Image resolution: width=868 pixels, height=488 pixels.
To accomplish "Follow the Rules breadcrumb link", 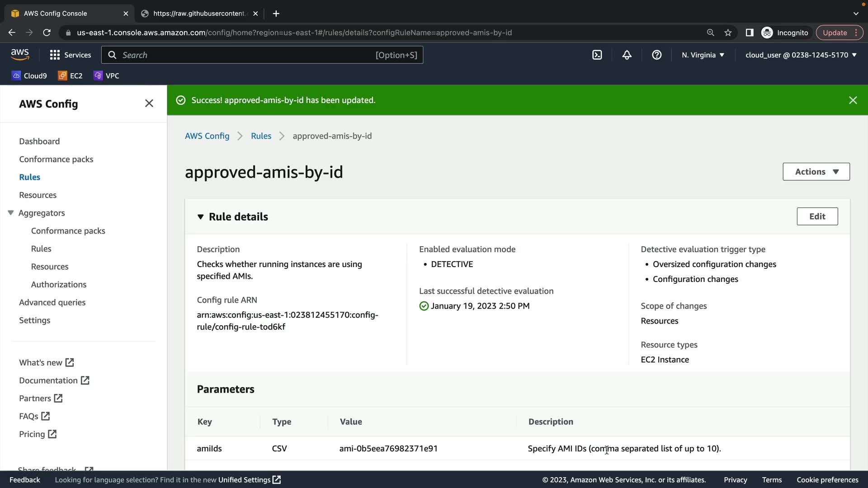I will [261, 136].
